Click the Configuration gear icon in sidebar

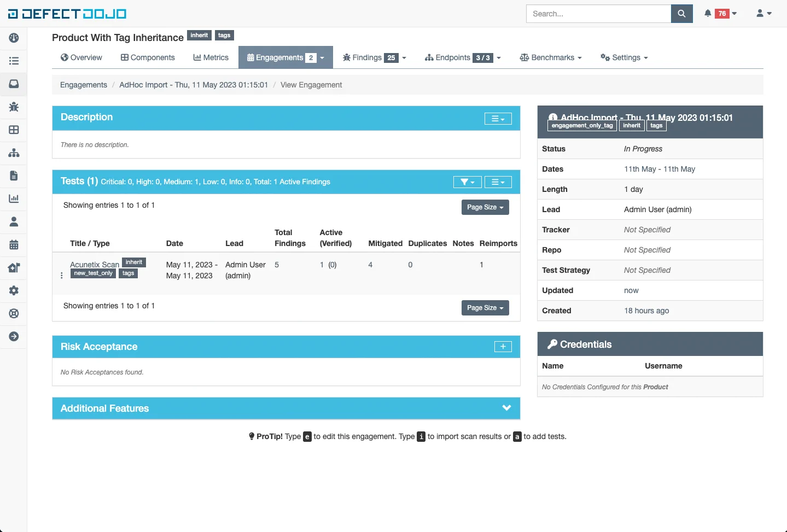pyautogui.click(x=14, y=290)
